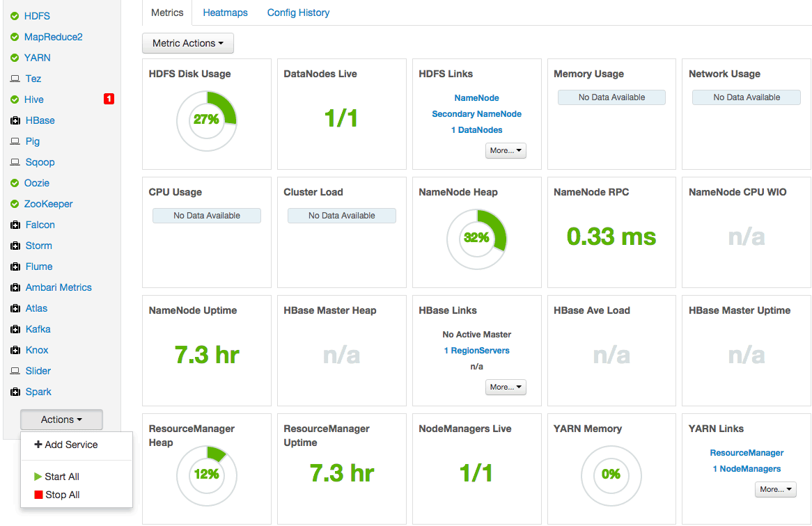Click the medkit icon next to Falcon
The width and height of the screenshot is (812, 526).
[15, 225]
